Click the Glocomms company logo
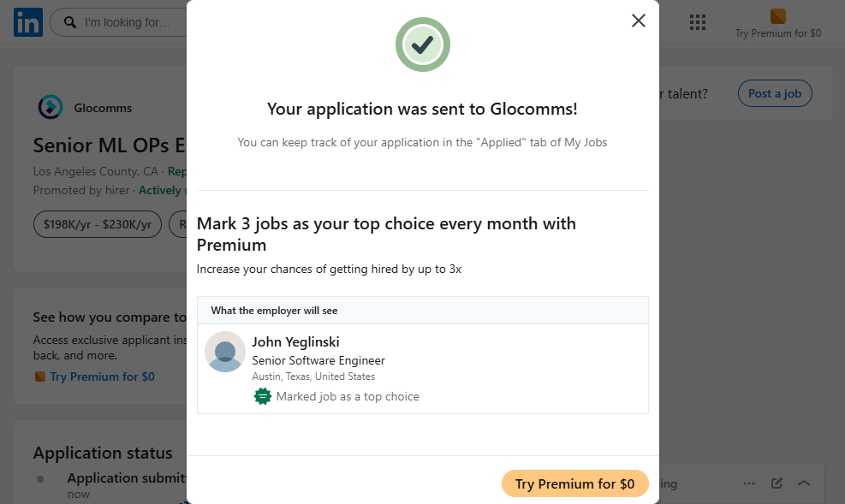Viewport: 845px width, 504px height. pyautogui.click(x=51, y=108)
